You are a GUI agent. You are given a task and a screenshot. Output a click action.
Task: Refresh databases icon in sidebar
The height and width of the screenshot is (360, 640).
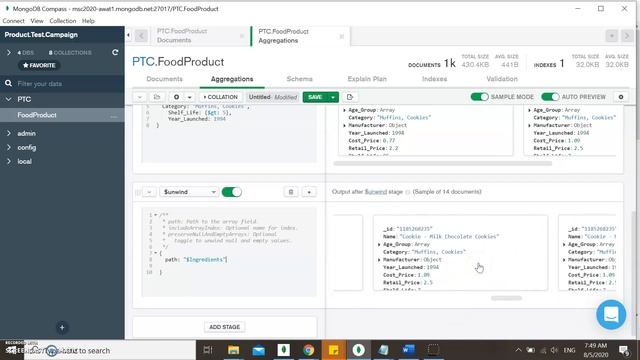(x=115, y=53)
